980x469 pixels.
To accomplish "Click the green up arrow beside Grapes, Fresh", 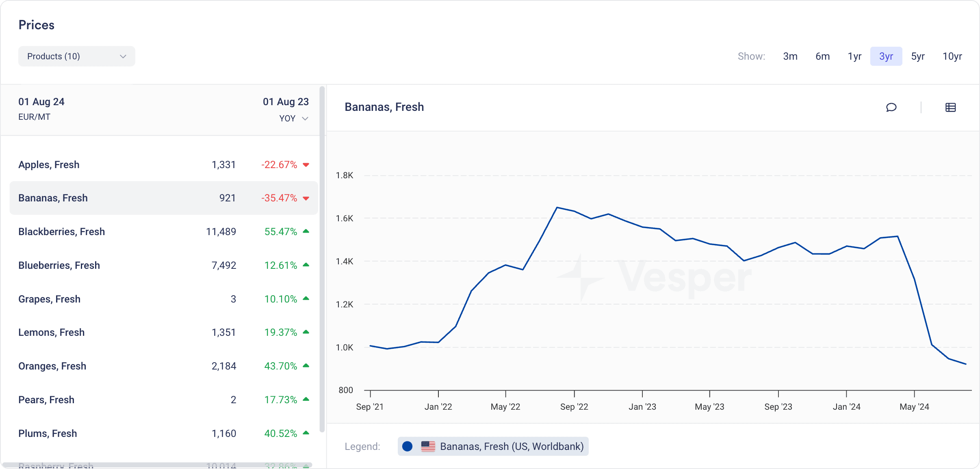I will coord(306,298).
